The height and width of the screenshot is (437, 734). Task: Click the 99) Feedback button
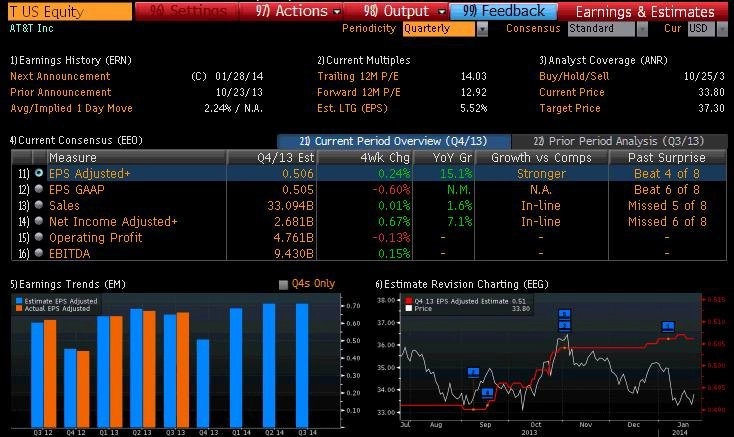point(504,11)
